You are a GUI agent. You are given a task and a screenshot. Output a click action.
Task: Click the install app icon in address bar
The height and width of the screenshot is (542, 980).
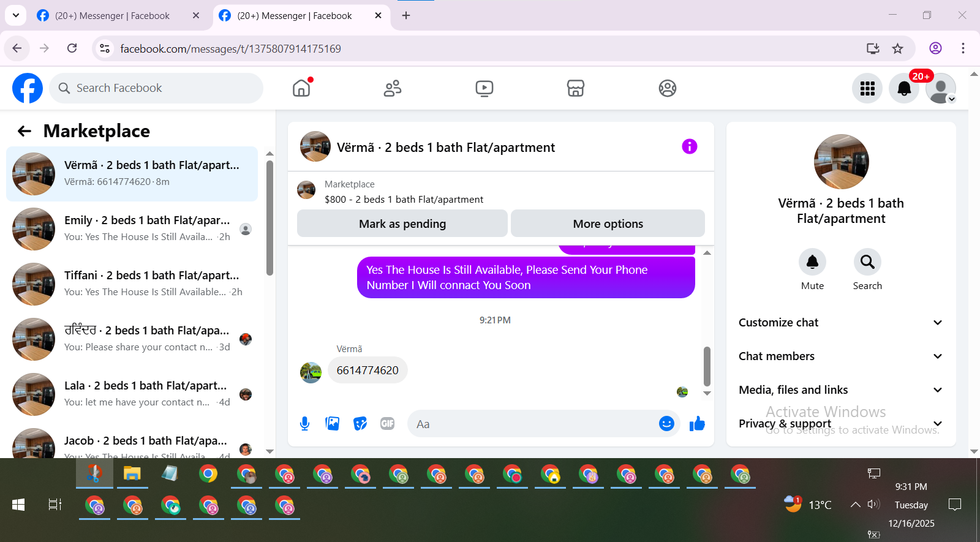(873, 48)
